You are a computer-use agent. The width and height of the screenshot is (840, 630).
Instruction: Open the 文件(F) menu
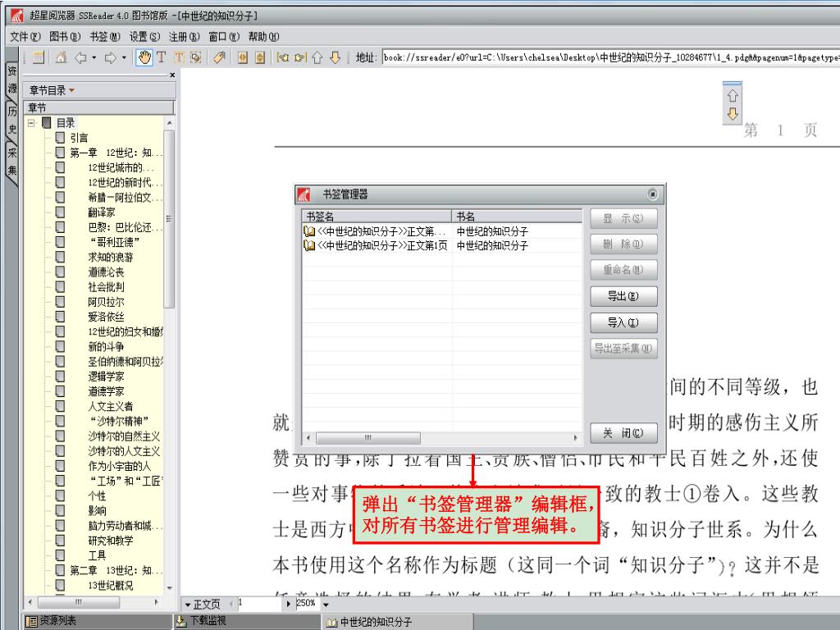(x=25, y=36)
